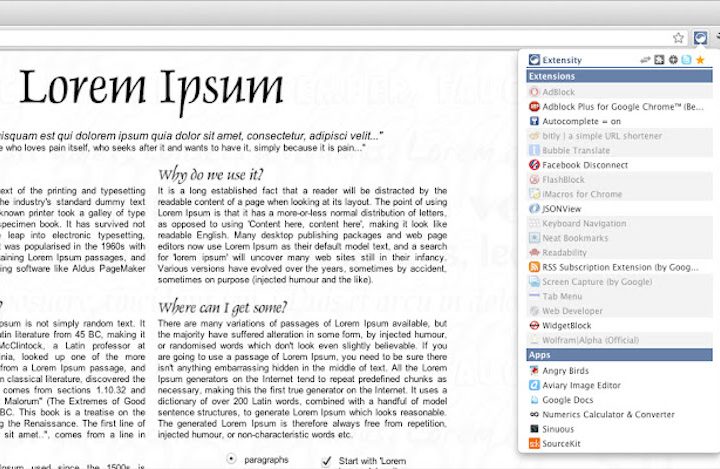Click the bookmark star in the address bar
Image resolution: width=720 pixels, height=469 pixels.
point(678,38)
